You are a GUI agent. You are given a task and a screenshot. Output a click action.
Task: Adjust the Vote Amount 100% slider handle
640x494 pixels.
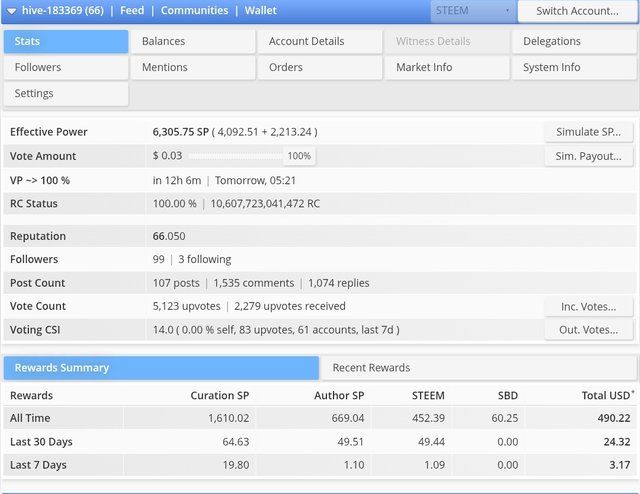tap(299, 156)
